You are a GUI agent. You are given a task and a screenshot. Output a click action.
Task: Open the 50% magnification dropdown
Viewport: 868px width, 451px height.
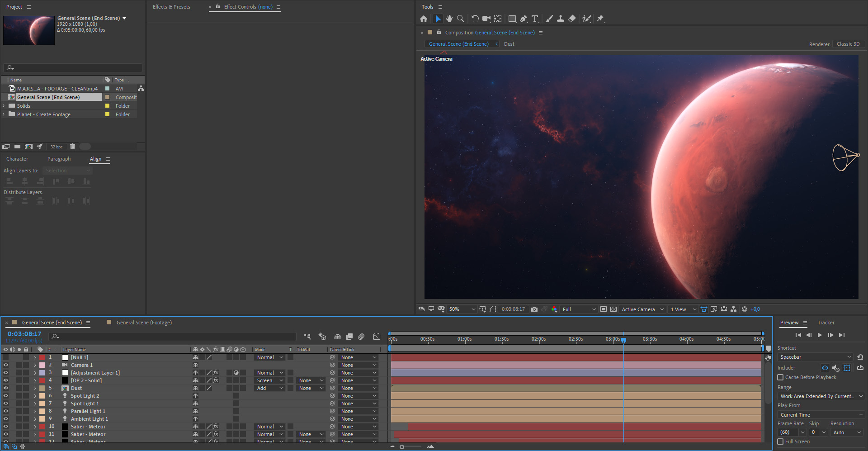click(462, 309)
